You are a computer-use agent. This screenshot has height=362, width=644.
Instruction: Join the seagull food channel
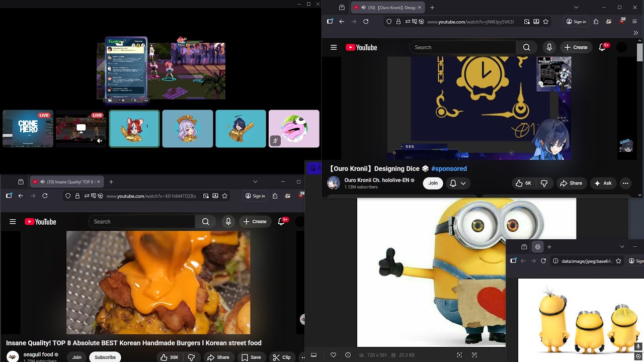coord(76,357)
